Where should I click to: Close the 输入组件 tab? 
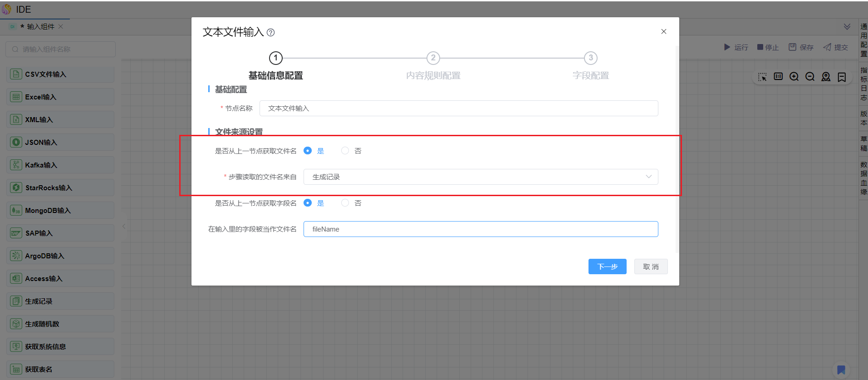tap(61, 26)
